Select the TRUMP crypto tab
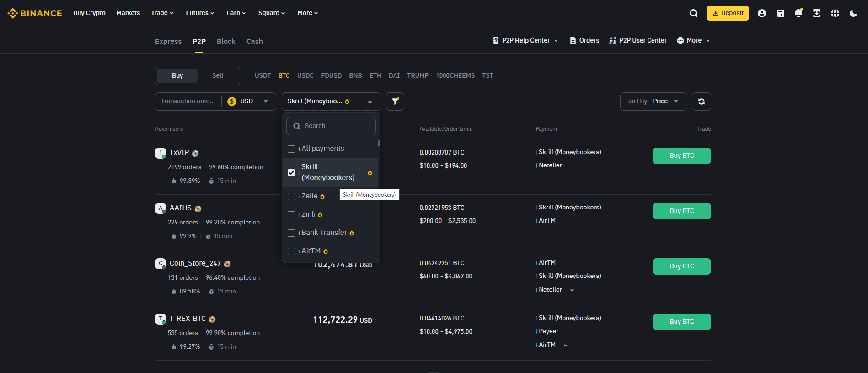The width and height of the screenshot is (868, 373). (x=418, y=76)
